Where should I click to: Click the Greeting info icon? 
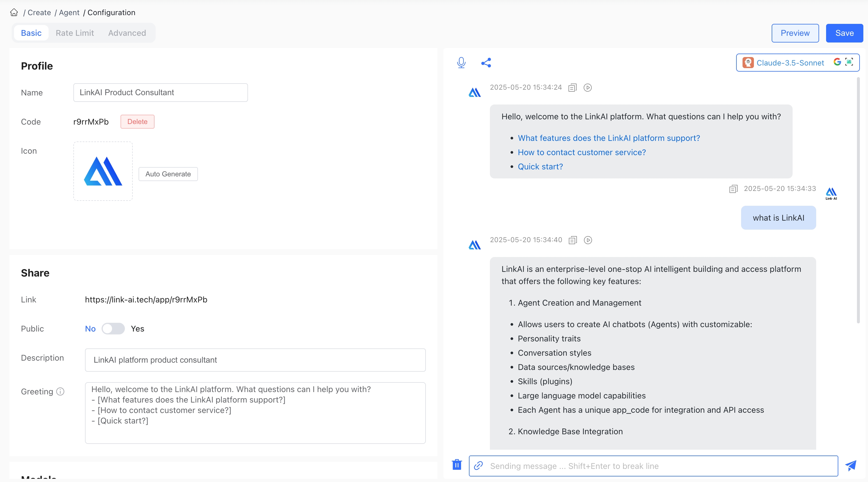pyautogui.click(x=60, y=391)
